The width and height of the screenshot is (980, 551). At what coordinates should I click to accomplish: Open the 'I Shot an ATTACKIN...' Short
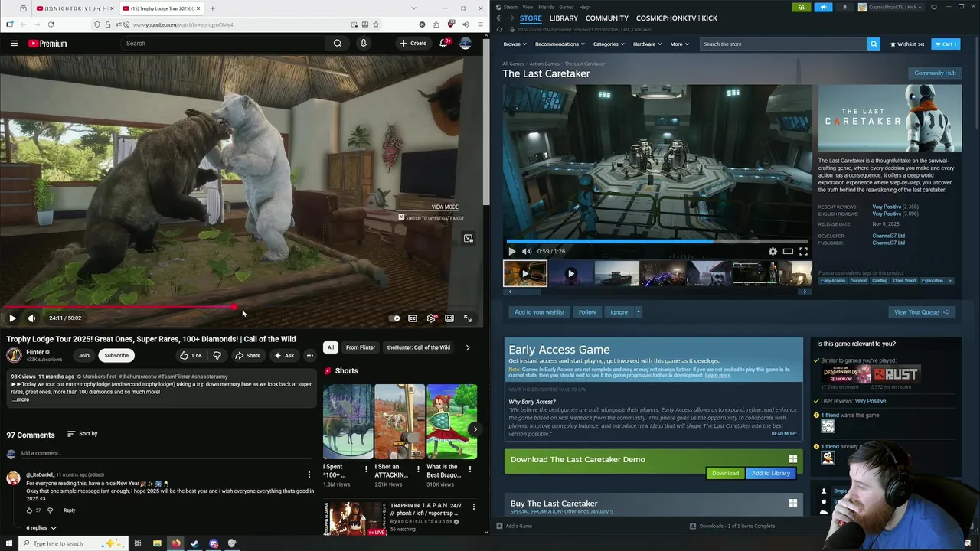tap(400, 421)
